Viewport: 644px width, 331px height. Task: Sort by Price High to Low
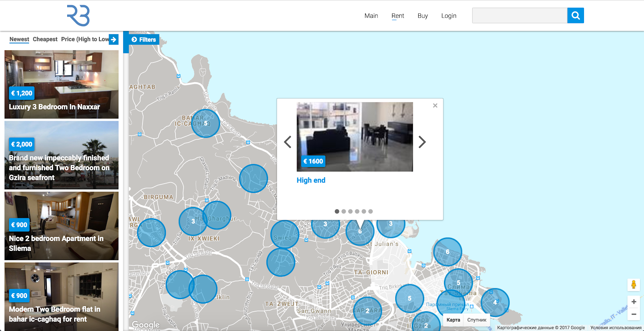tap(85, 39)
